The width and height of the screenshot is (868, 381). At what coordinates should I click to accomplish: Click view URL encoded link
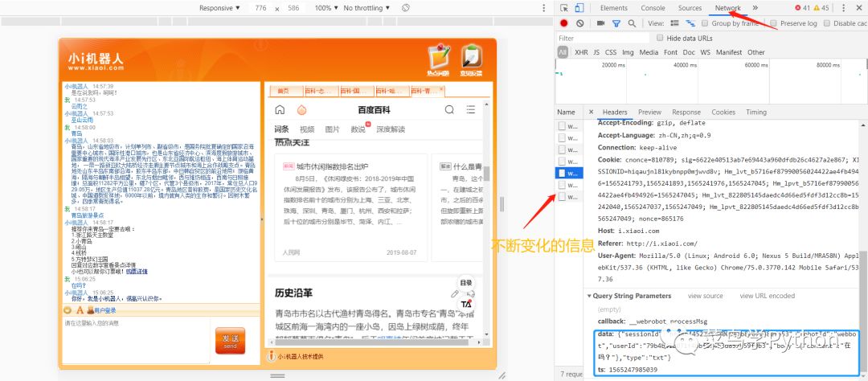click(768, 296)
